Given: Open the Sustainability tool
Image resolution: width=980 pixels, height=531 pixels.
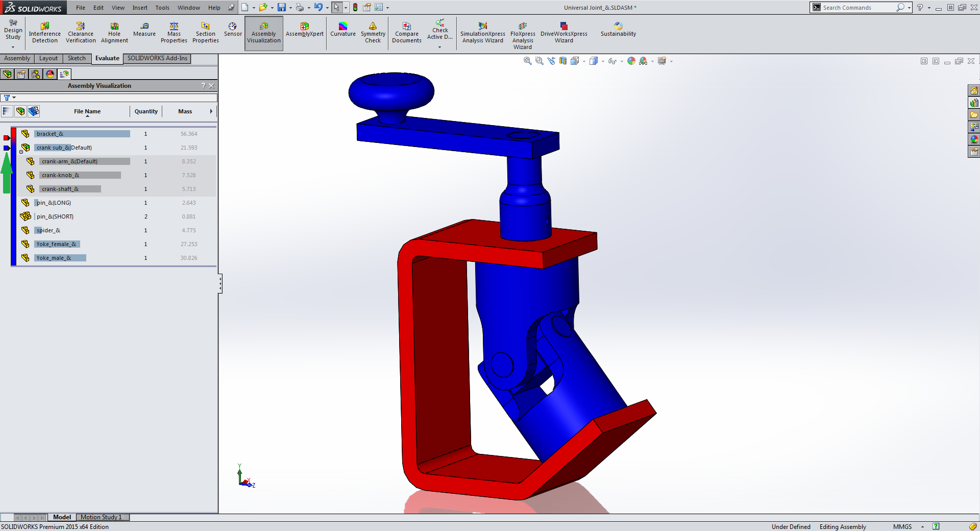Looking at the screenshot, I should pyautogui.click(x=618, y=30).
